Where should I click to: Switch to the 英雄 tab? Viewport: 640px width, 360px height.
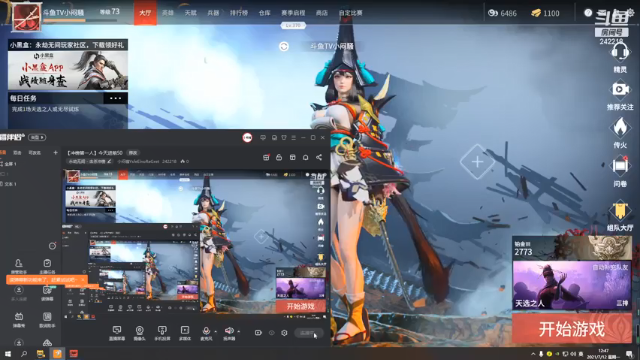168,13
